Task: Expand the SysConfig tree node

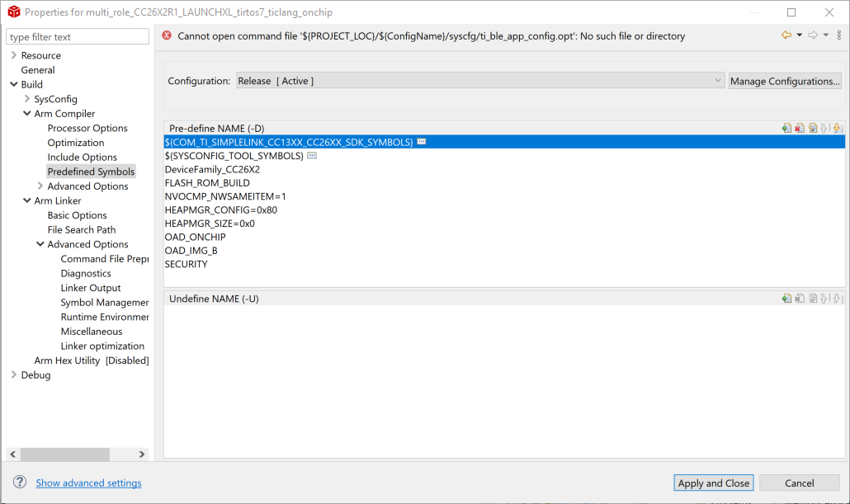Action: click(26, 99)
